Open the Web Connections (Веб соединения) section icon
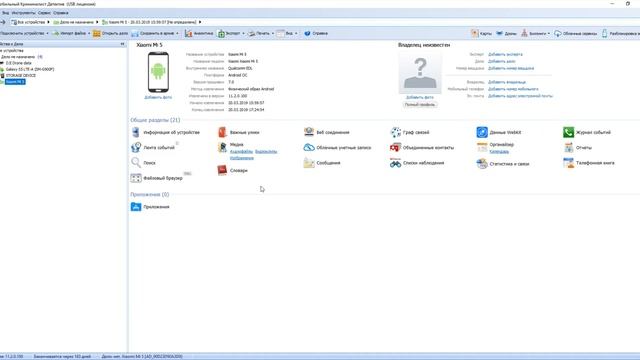The image size is (640, 360). [309, 132]
